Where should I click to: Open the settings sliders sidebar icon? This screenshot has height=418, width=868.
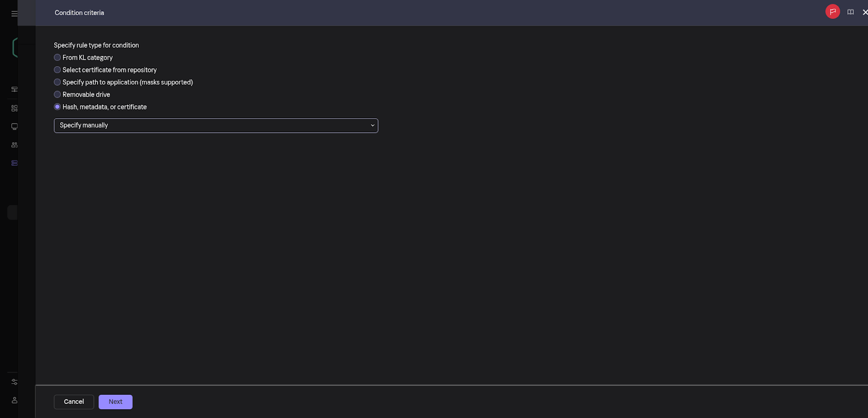14,382
